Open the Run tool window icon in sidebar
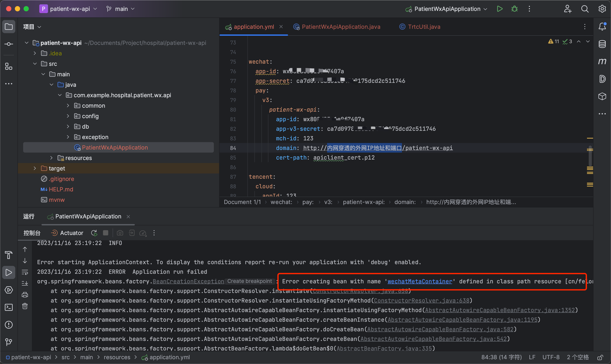 (x=9, y=272)
